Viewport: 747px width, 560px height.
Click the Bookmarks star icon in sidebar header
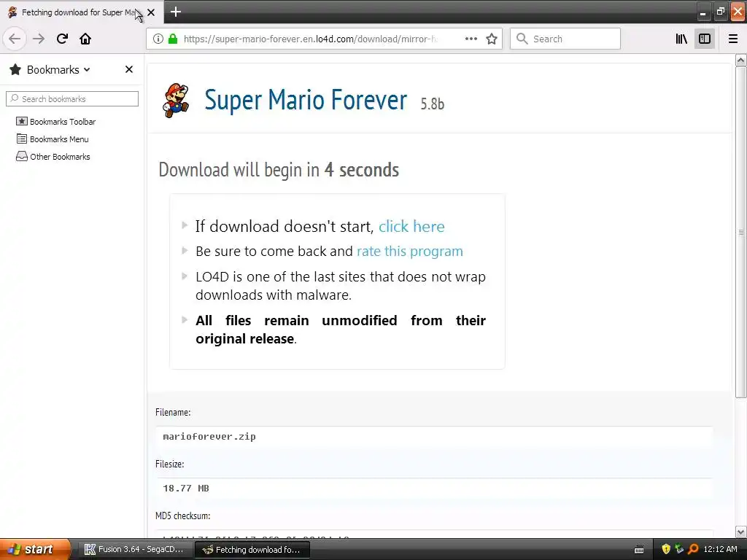15,69
